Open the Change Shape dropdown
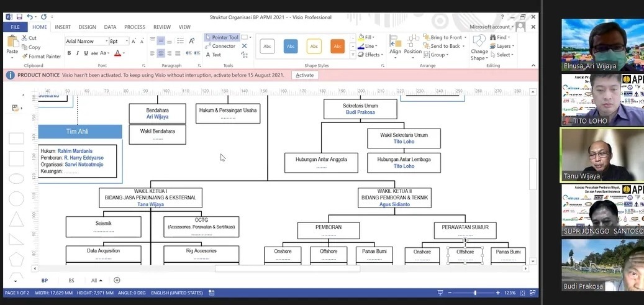The width and height of the screenshot is (644, 305). pos(479,48)
